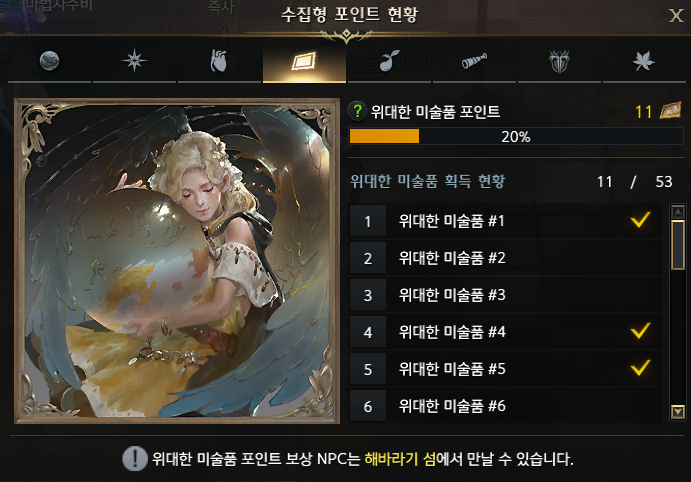
Task: Open the Island Soul (planet orb) collectible tab
Action: [x=49, y=61]
